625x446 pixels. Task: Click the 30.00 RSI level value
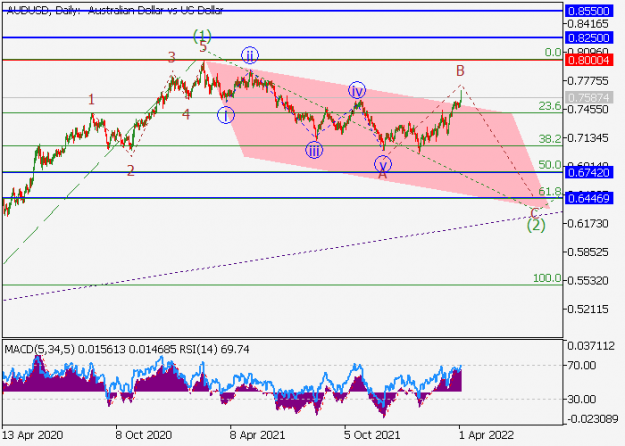pyautogui.click(x=582, y=399)
